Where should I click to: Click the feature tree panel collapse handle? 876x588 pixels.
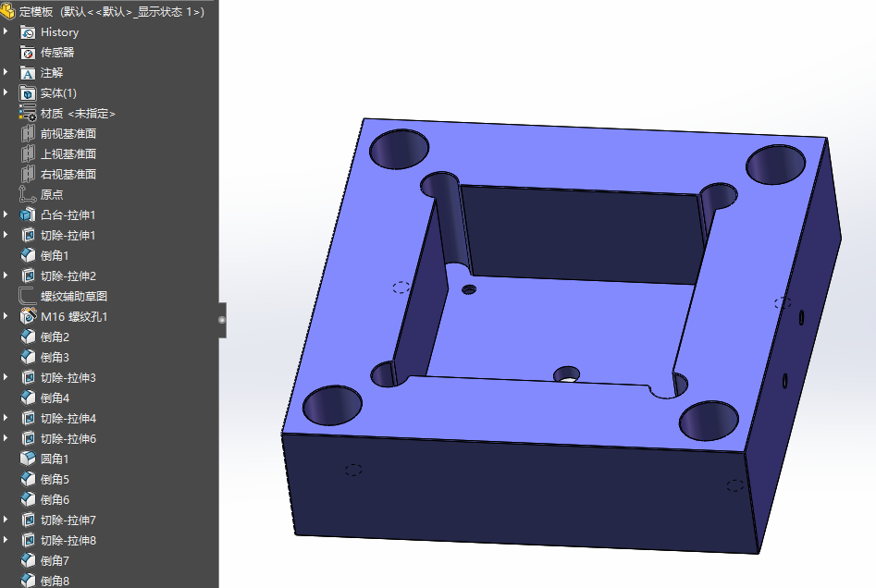click(x=222, y=320)
